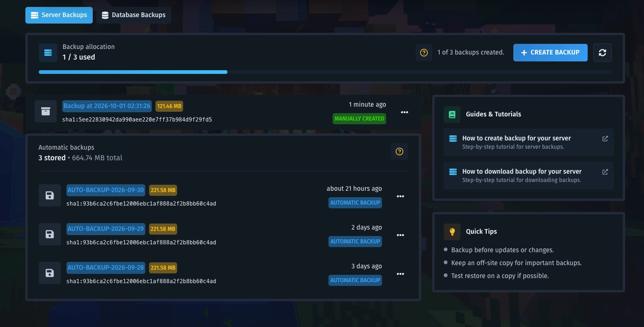Click the Create Backup button

[550, 53]
